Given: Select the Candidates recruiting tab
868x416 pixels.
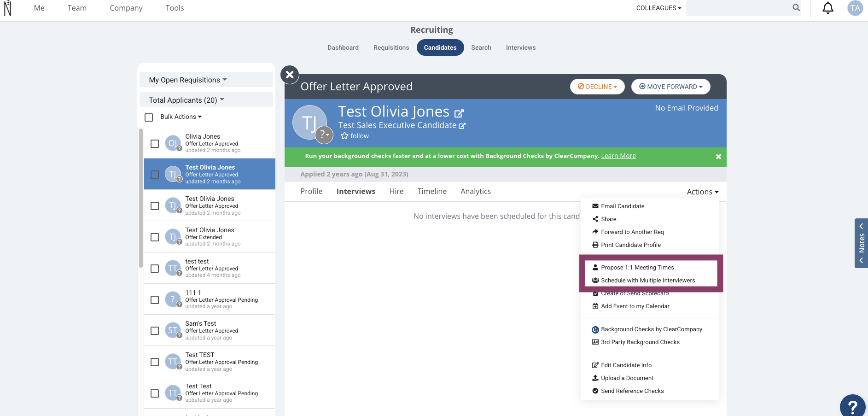Looking at the screenshot, I should [x=440, y=47].
